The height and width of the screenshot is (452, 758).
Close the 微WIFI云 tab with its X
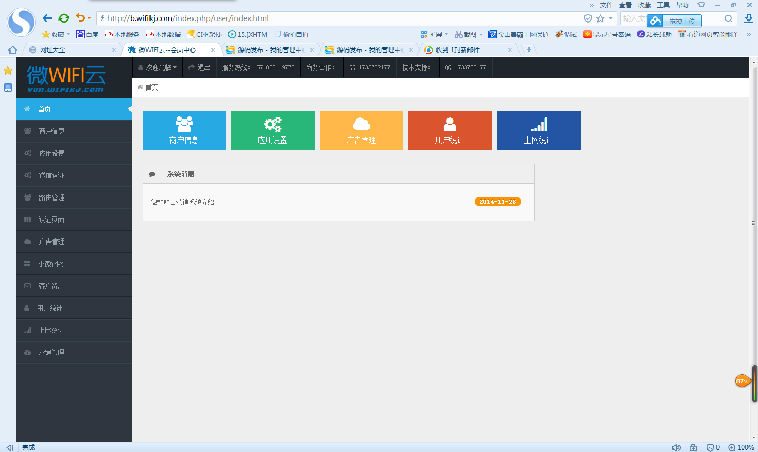pos(213,50)
